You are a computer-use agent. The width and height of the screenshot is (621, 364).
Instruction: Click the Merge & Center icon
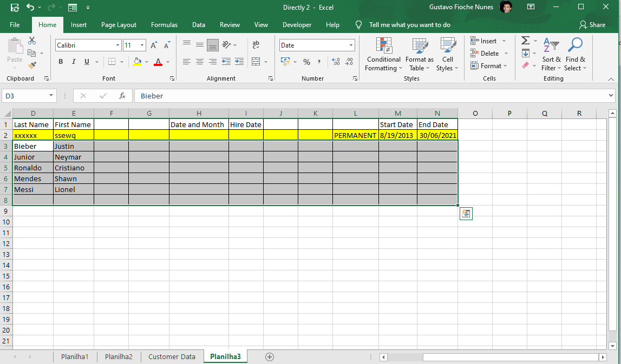(256, 61)
